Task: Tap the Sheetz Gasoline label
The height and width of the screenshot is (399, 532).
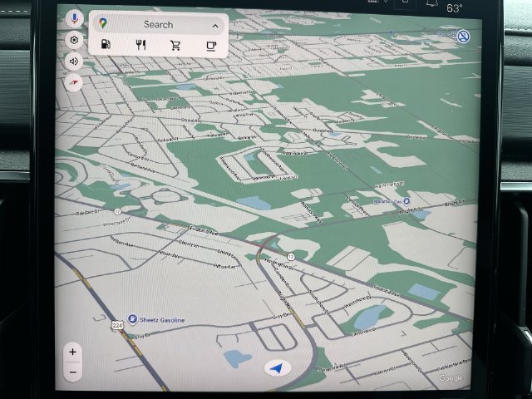Action: (x=162, y=320)
